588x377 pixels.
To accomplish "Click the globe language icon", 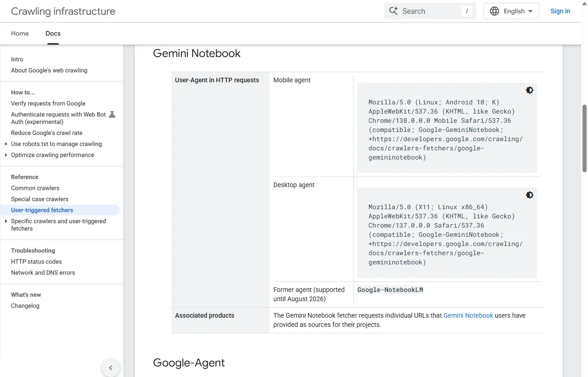I will tap(494, 11).
